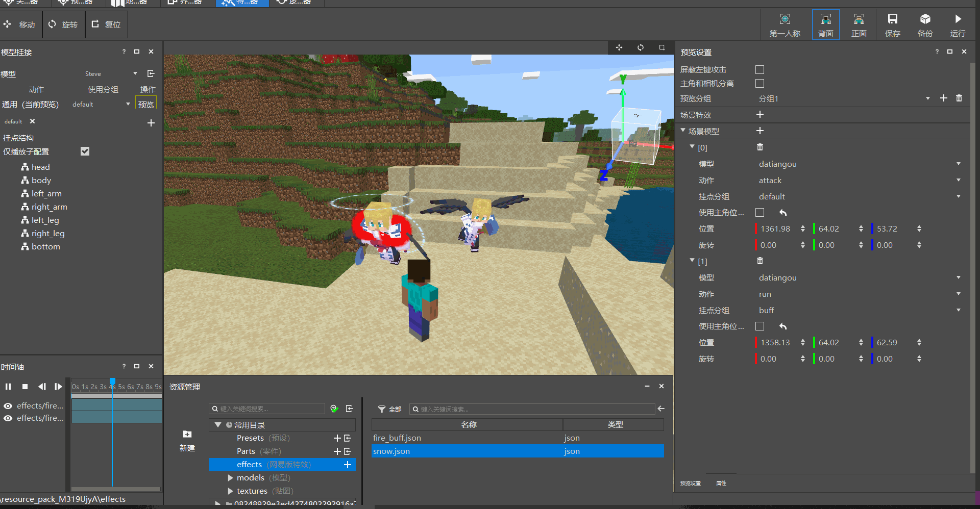Pause the timeline playback
Image resolution: width=980 pixels, height=509 pixels.
coord(8,387)
